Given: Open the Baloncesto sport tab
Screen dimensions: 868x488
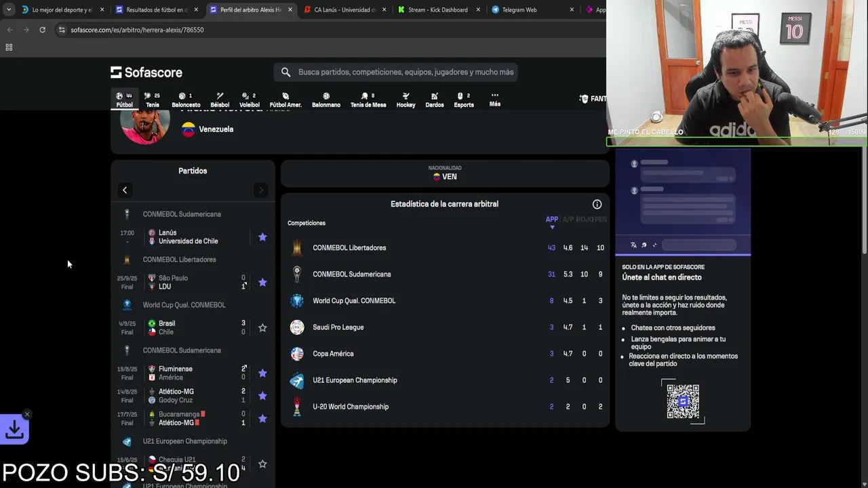Looking at the screenshot, I should [186, 100].
